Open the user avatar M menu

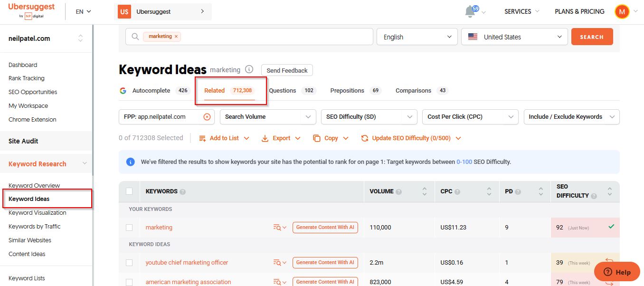click(x=622, y=11)
